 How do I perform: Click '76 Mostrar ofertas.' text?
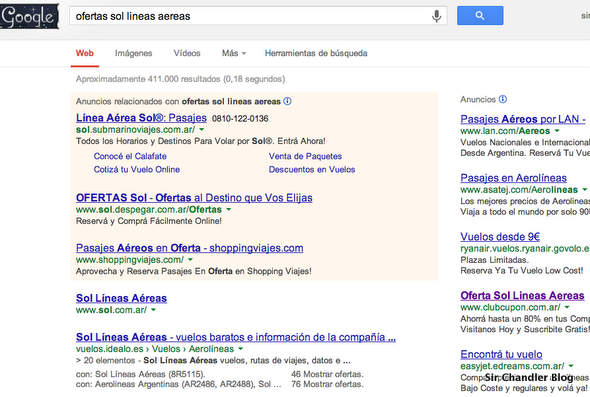pos(327,384)
